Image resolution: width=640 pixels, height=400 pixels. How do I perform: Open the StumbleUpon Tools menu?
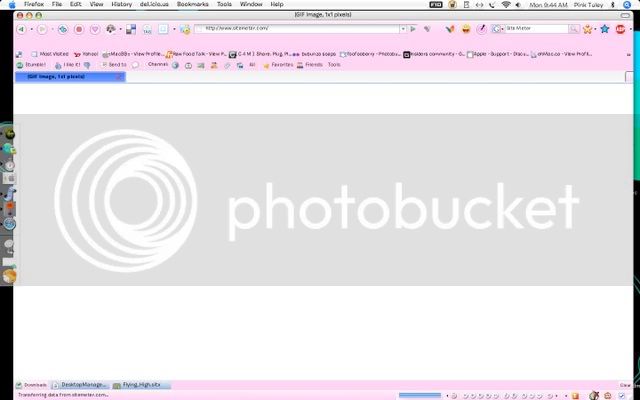click(x=334, y=64)
